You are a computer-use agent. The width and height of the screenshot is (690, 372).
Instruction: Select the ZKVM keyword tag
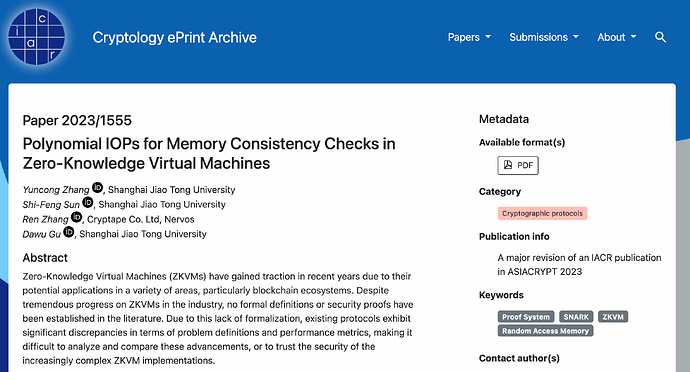[613, 317]
